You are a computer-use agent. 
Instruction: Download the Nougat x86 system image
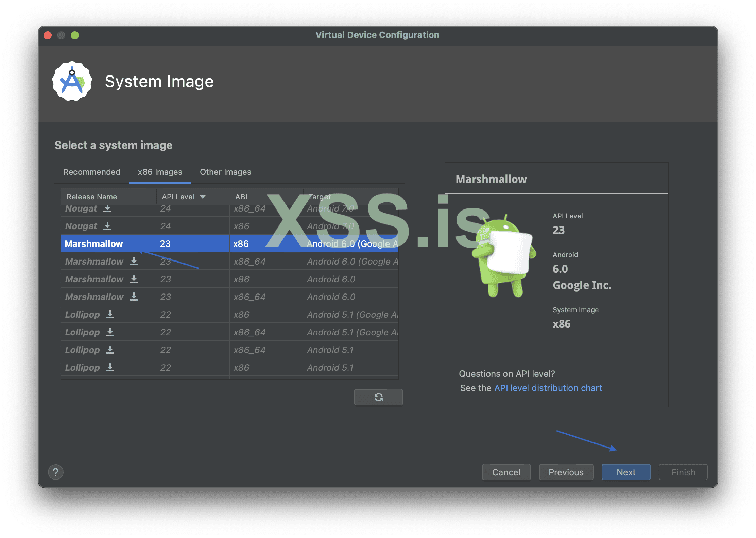[107, 226]
